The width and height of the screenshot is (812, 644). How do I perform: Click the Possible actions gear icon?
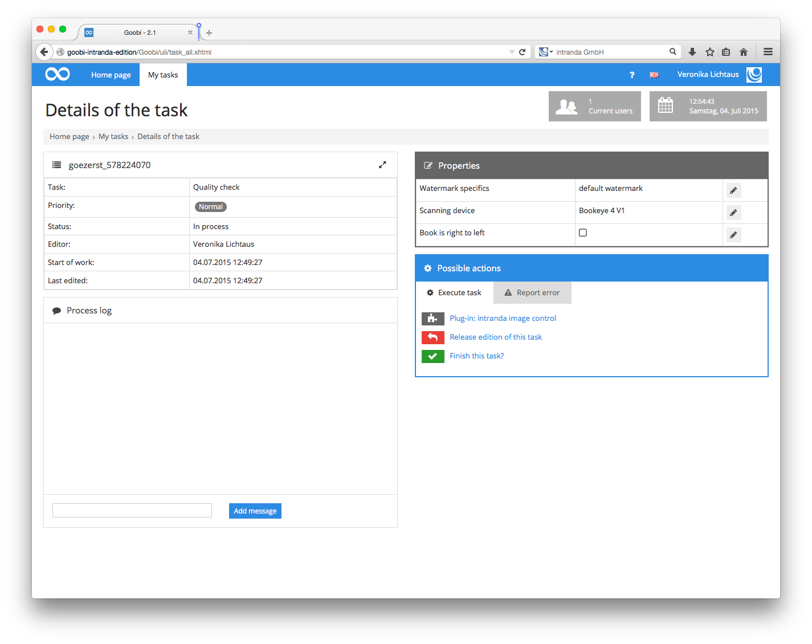(428, 268)
